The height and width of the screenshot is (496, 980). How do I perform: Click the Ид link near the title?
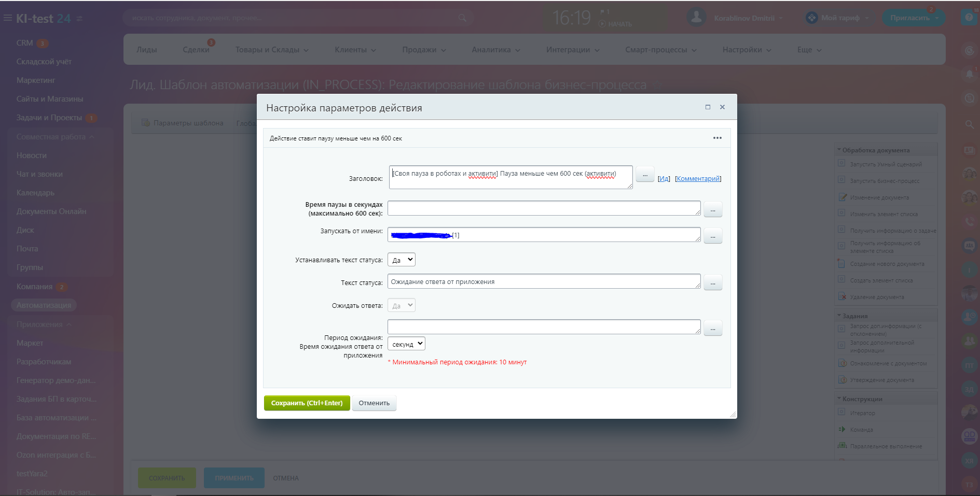click(x=664, y=179)
